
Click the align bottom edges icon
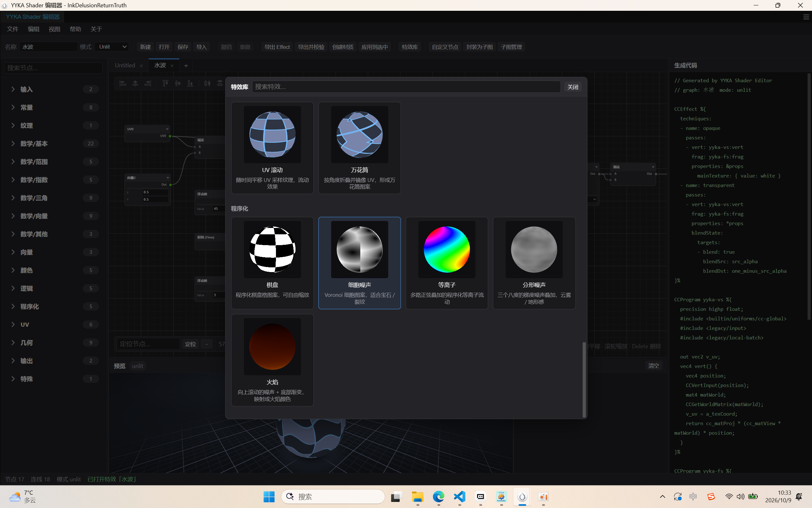click(x=190, y=83)
